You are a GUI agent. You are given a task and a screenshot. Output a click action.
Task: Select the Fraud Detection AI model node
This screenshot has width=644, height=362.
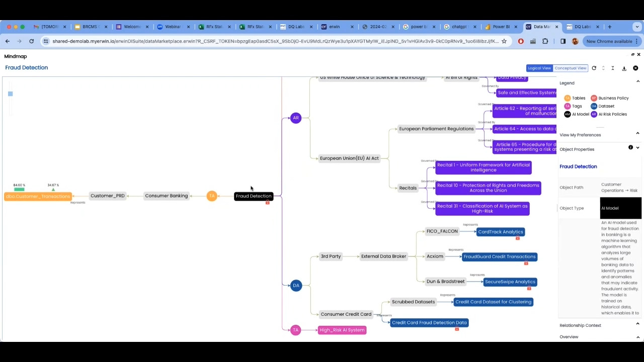click(x=254, y=196)
